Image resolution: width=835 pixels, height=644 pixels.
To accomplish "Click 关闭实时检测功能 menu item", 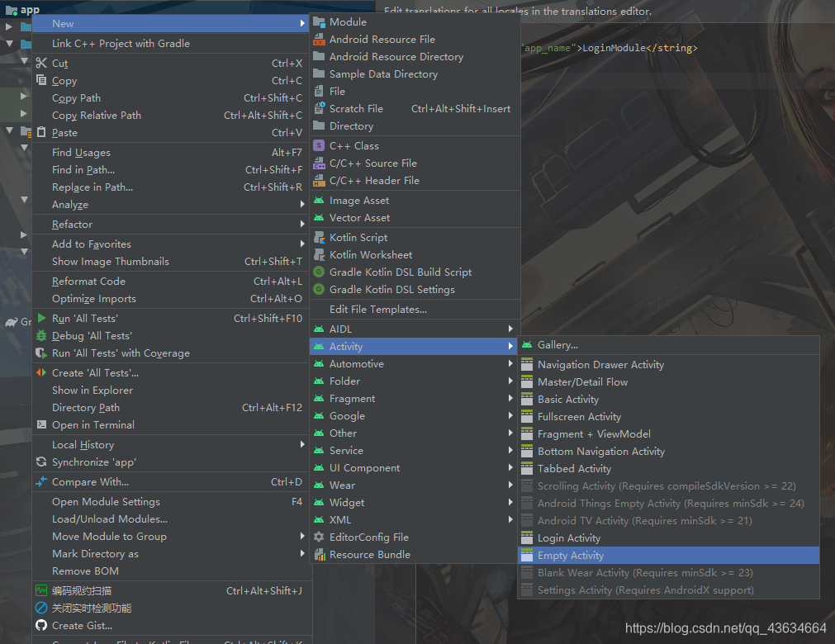I will [170, 608].
